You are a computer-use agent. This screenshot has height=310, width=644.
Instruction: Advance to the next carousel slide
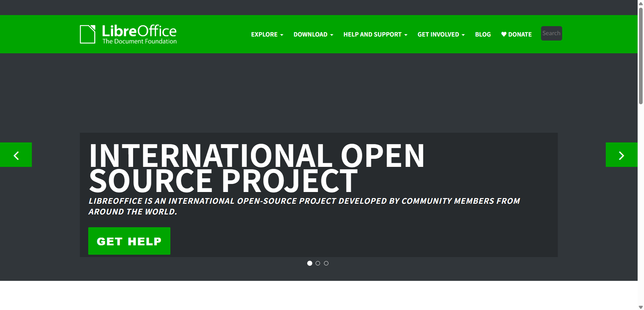click(621, 155)
